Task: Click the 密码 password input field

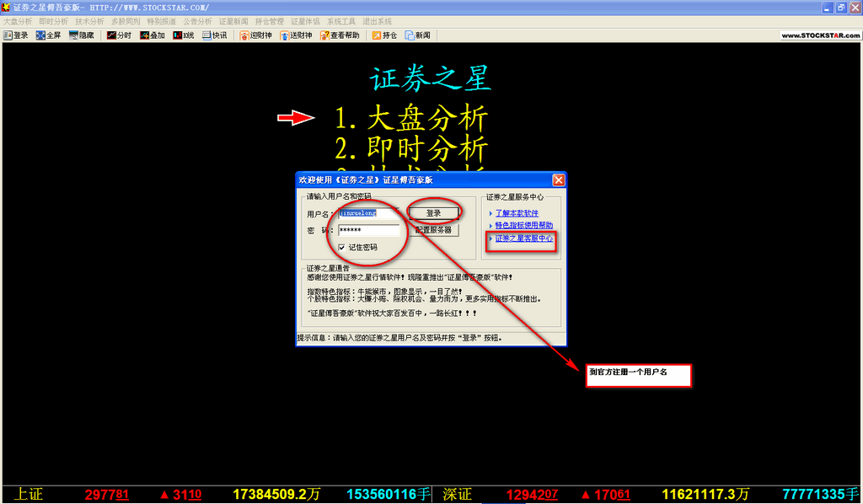Action: (369, 230)
